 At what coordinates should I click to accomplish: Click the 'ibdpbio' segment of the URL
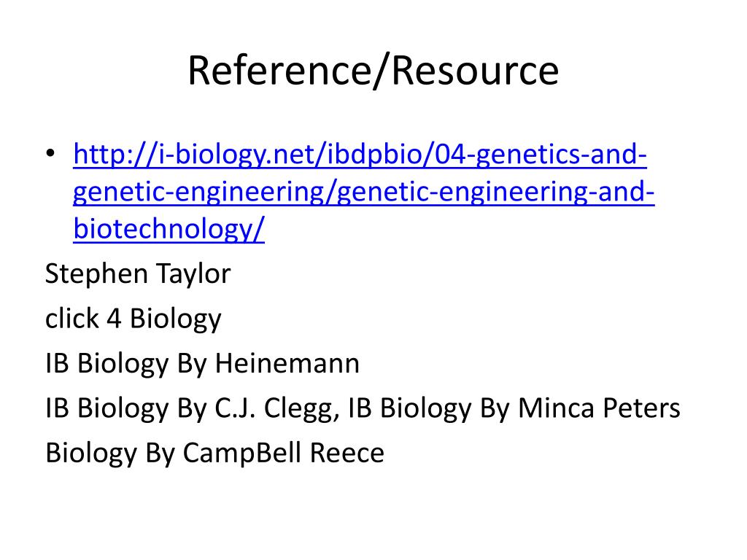coord(376,155)
